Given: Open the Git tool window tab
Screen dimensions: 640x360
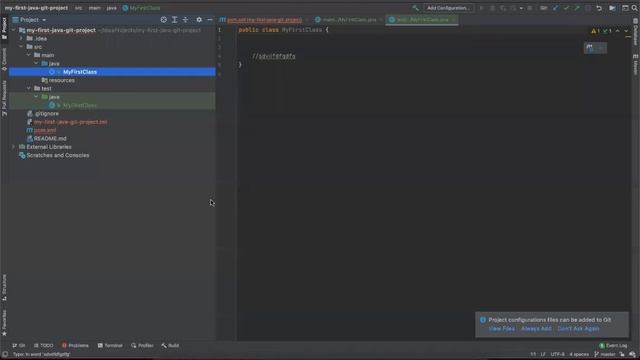Looking at the screenshot, I should 19,345.
